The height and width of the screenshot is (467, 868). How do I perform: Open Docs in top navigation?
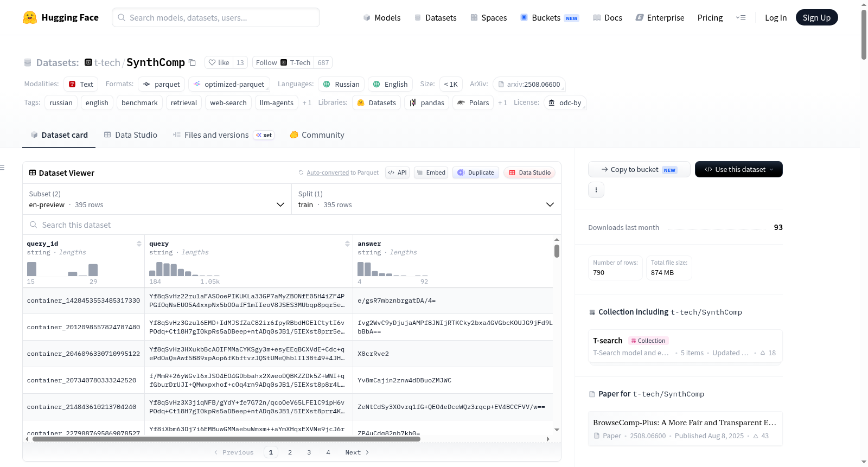point(608,17)
